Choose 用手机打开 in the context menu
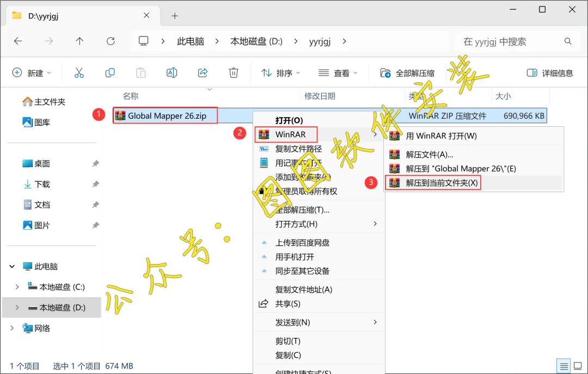 tap(318, 257)
